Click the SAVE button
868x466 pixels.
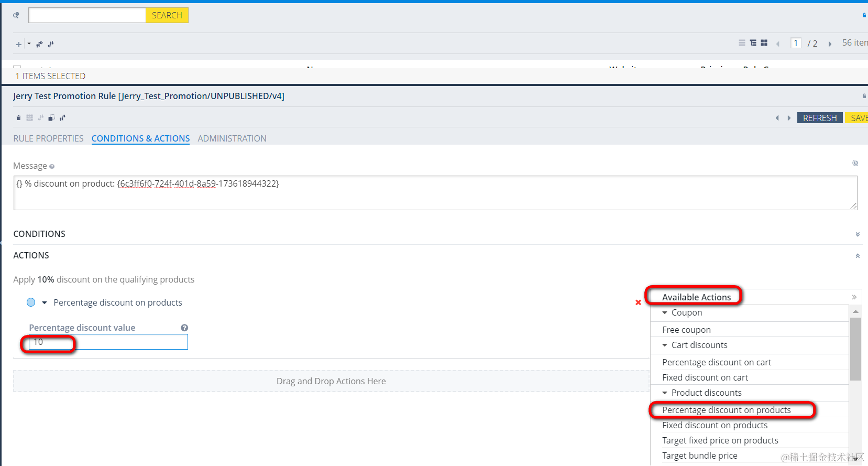point(857,118)
